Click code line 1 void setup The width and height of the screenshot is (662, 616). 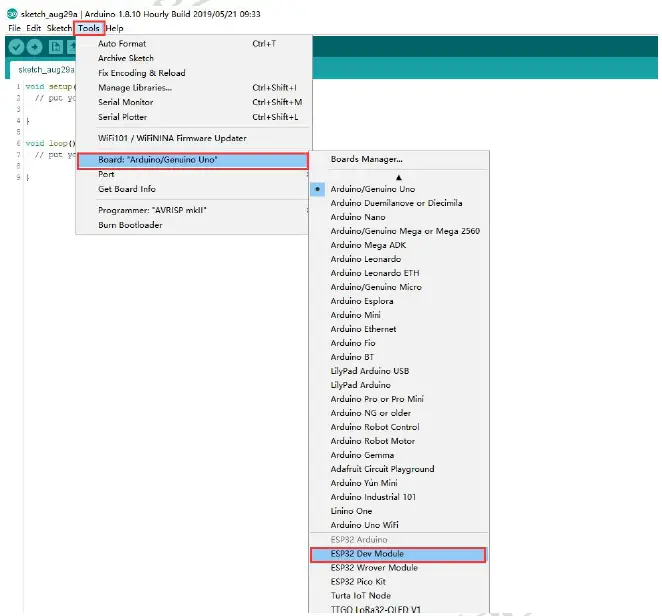(x=50, y=87)
